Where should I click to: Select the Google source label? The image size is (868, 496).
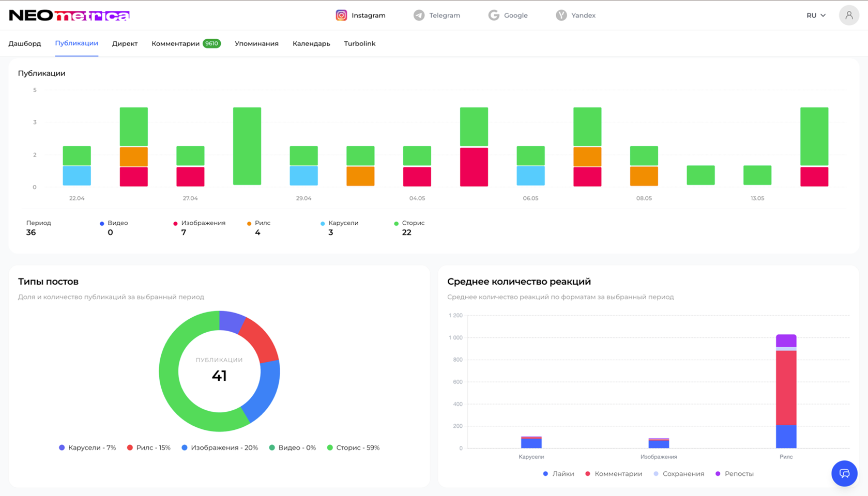coord(516,16)
